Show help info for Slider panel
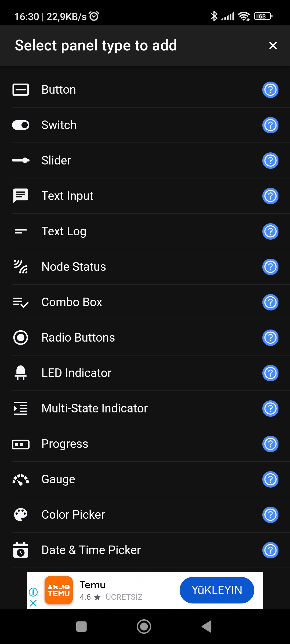 [x=270, y=160]
